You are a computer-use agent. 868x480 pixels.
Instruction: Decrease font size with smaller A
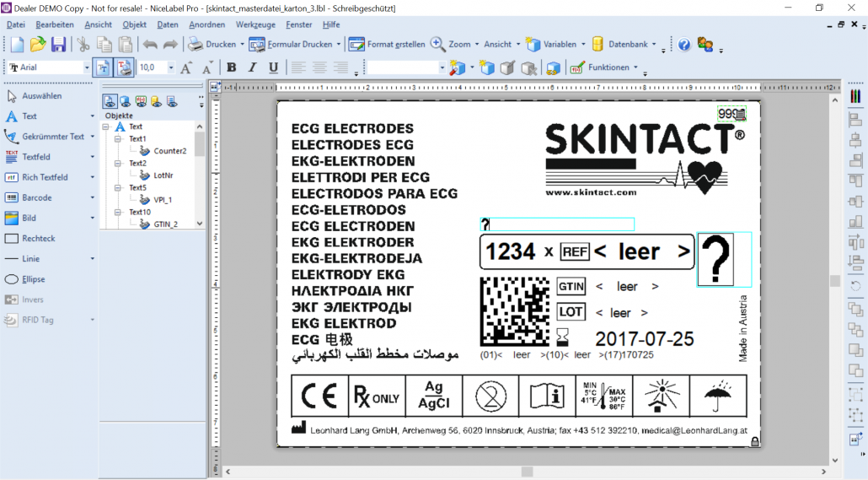pos(207,67)
